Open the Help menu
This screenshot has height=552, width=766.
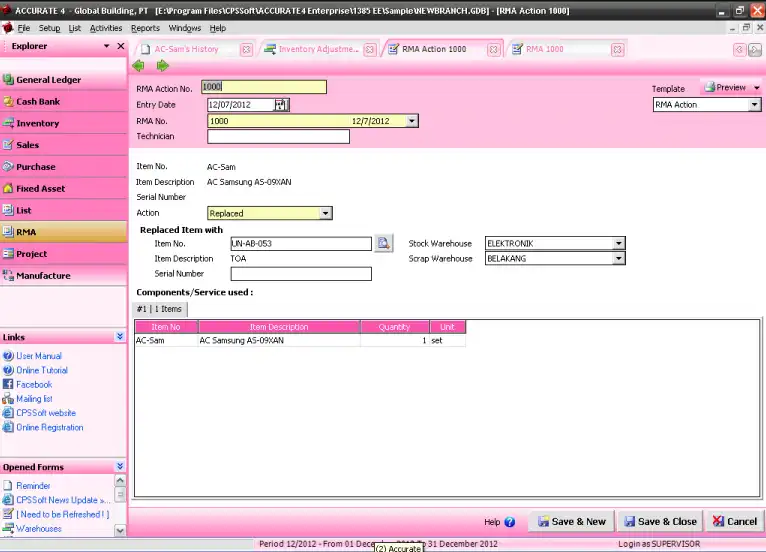pyautogui.click(x=218, y=28)
